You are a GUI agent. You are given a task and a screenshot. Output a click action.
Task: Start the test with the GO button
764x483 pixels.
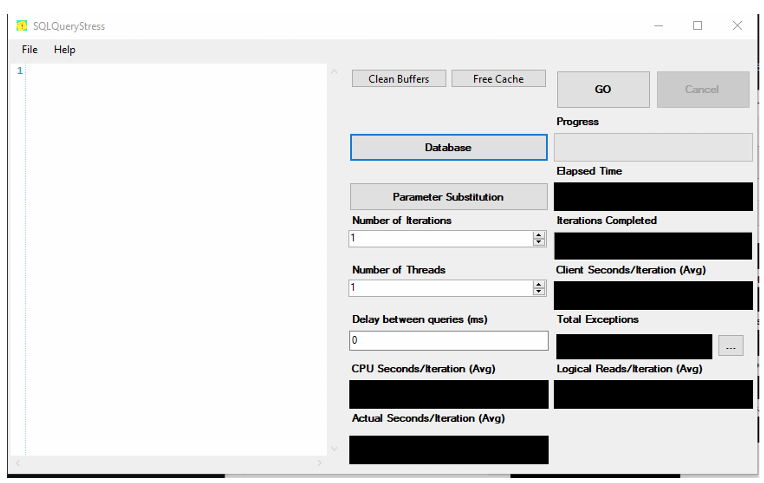(603, 89)
